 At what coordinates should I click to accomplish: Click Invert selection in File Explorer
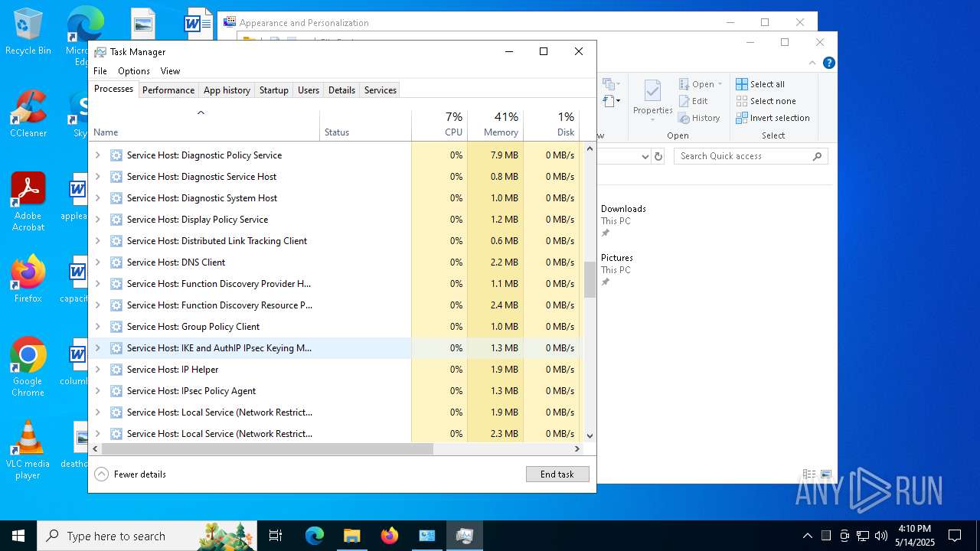point(773,118)
